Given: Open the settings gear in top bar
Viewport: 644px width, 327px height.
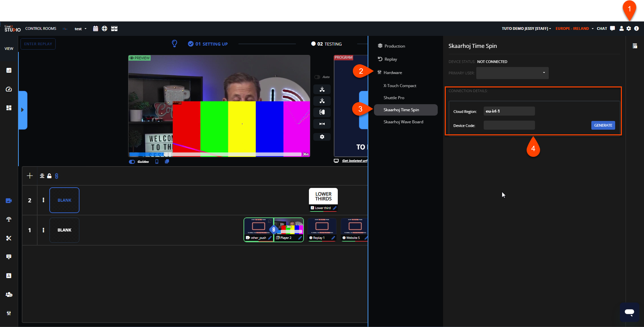Looking at the screenshot, I should (629, 28).
